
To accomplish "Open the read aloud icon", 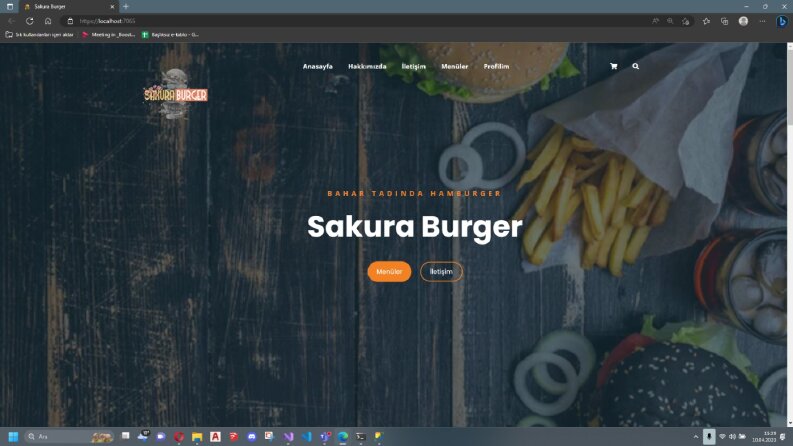I will point(655,21).
